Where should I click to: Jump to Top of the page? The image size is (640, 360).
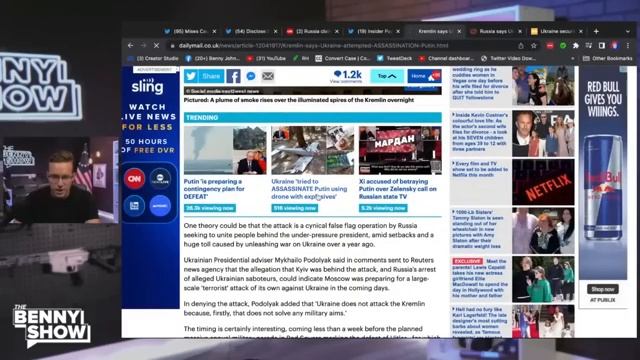click(387, 76)
